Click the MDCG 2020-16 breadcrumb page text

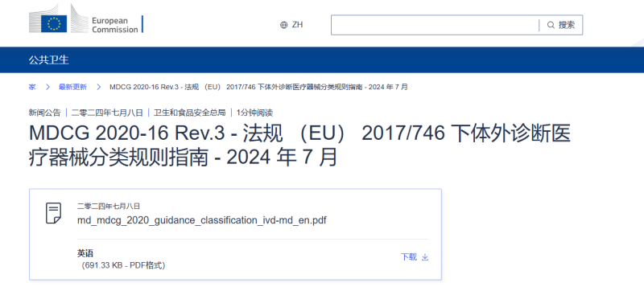click(x=258, y=87)
